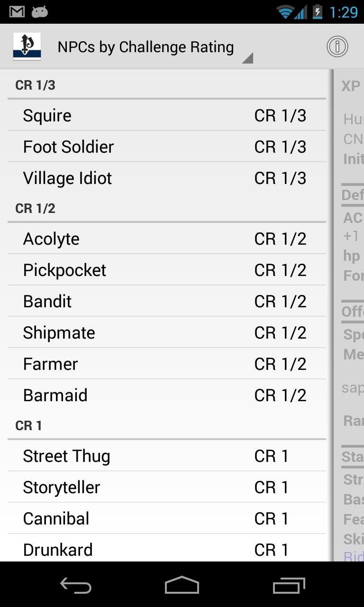This screenshot has width=364, height=607.
Task: Tap the Gmail notification icon
Action: [x=17, y=12]
